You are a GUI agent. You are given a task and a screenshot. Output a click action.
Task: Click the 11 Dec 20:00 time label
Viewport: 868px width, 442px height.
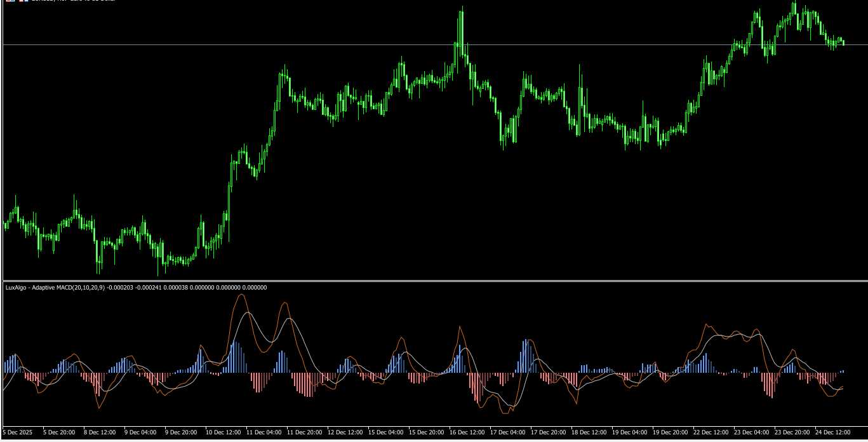point(304,432)
